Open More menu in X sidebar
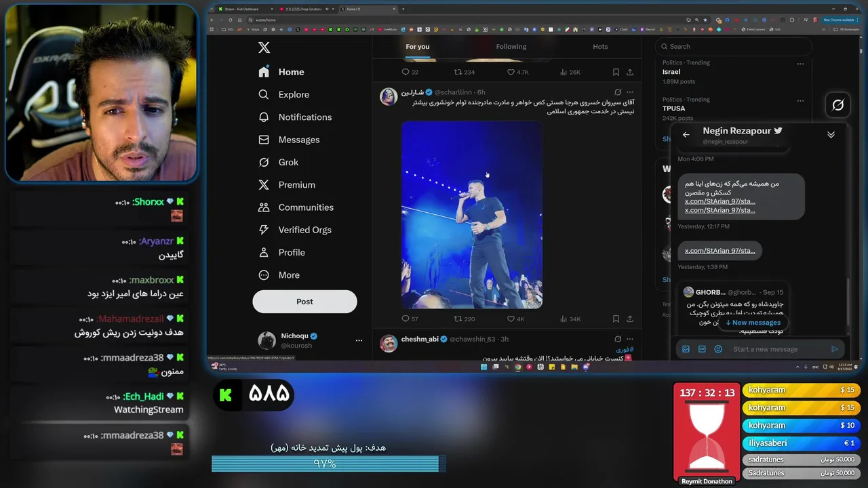Image resolution: width=868 pixels, height=488 pixels. (x=279, y=275)
